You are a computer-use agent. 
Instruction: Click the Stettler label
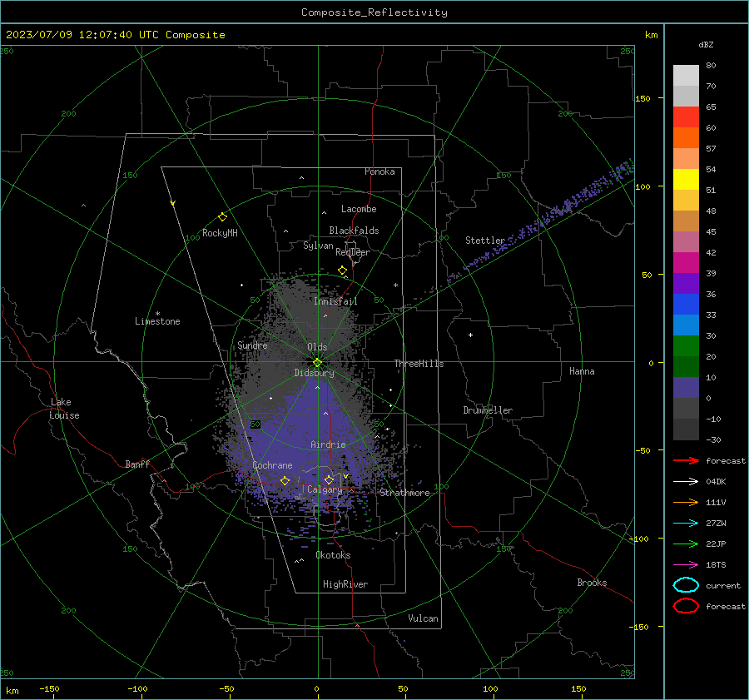(x=485, y=241)
